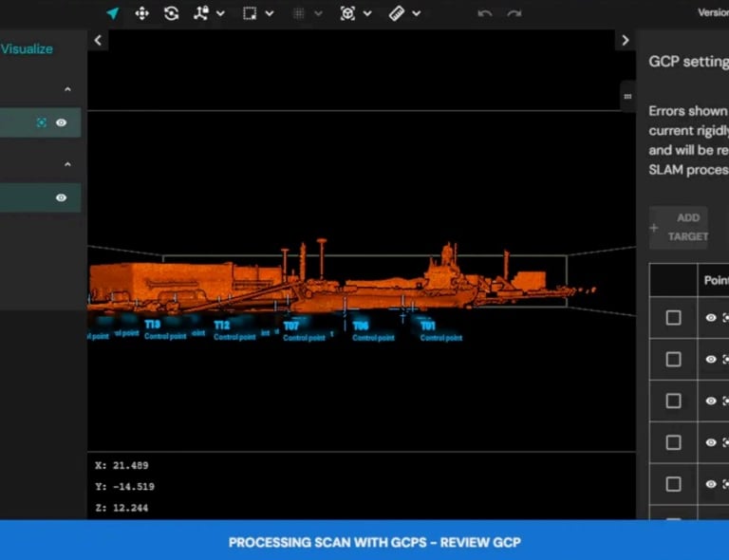
Task: Open the ruler measurement dropdown
Action: click(417, 13)
